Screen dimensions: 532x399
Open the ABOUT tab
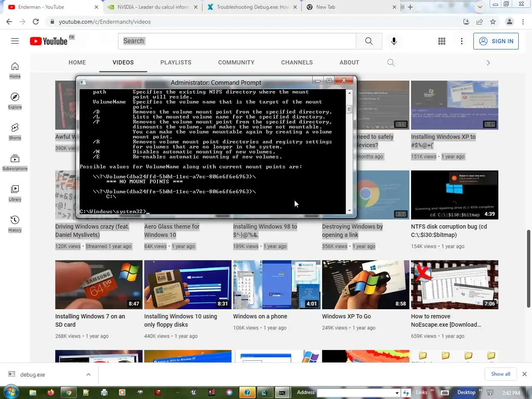349,62
